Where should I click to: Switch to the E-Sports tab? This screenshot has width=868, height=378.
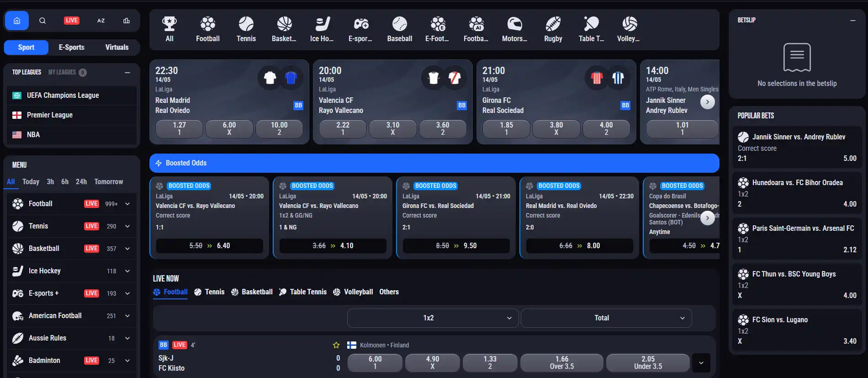72,48
